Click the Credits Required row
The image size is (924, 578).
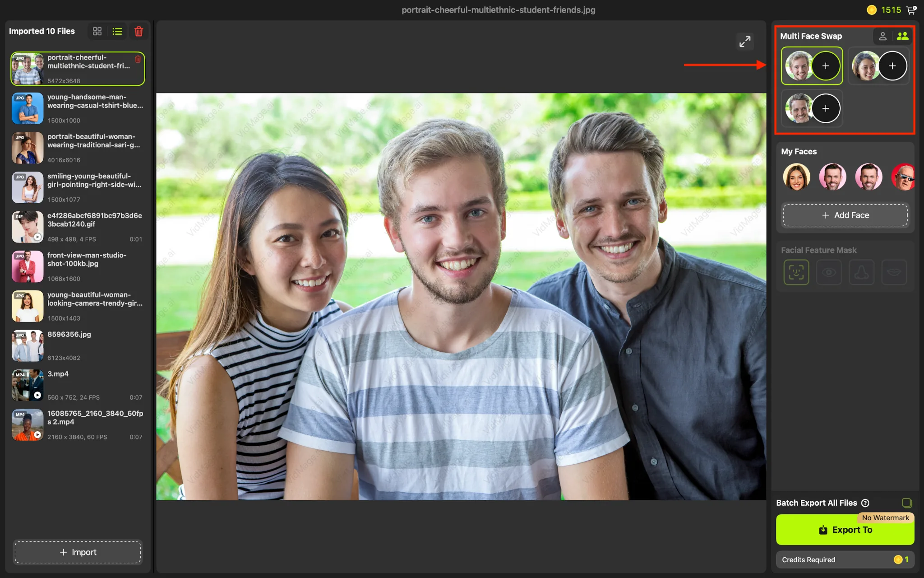[845, 559]
